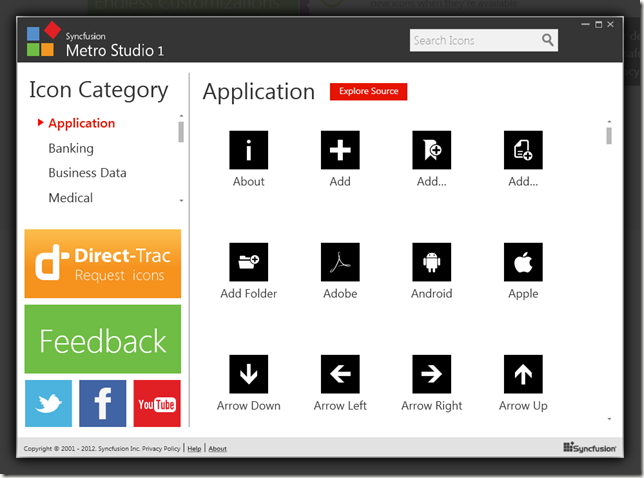644x478 pixels.
Task: Switch to Banking category
Action: (71, 148)
